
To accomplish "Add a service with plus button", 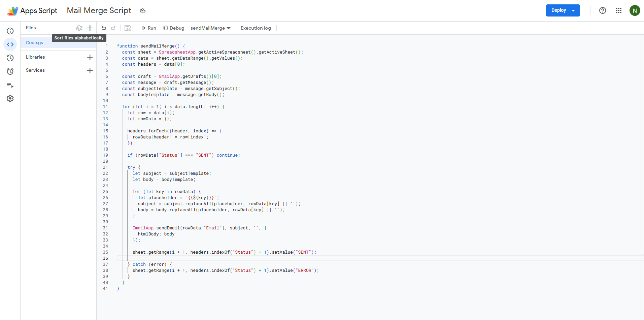I will 90,70.
